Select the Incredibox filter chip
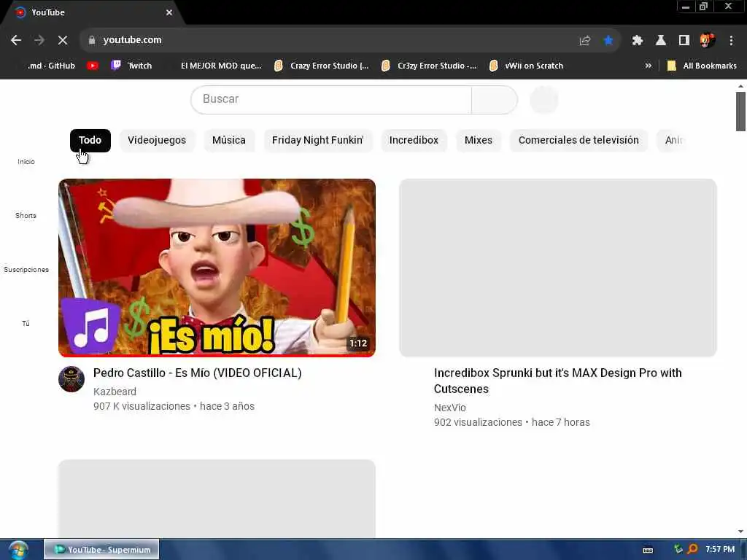747x560 pixels. (414, 141)
